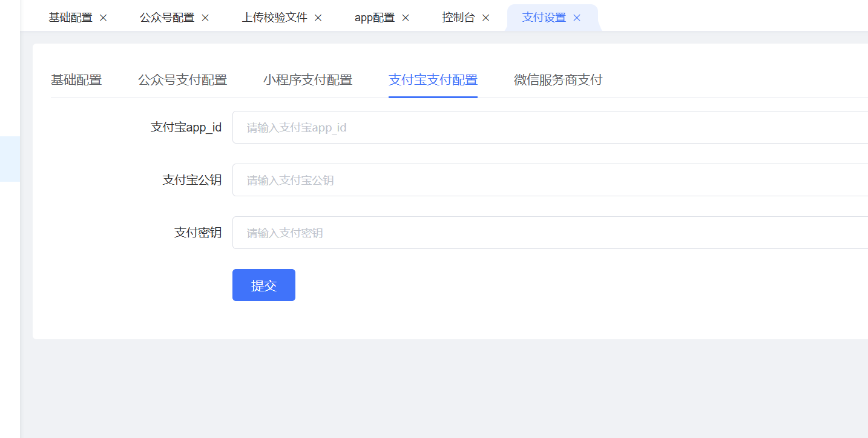Select the 支付宝支付配置 sub-tab
868x438 pixels.
coord(433,80)
